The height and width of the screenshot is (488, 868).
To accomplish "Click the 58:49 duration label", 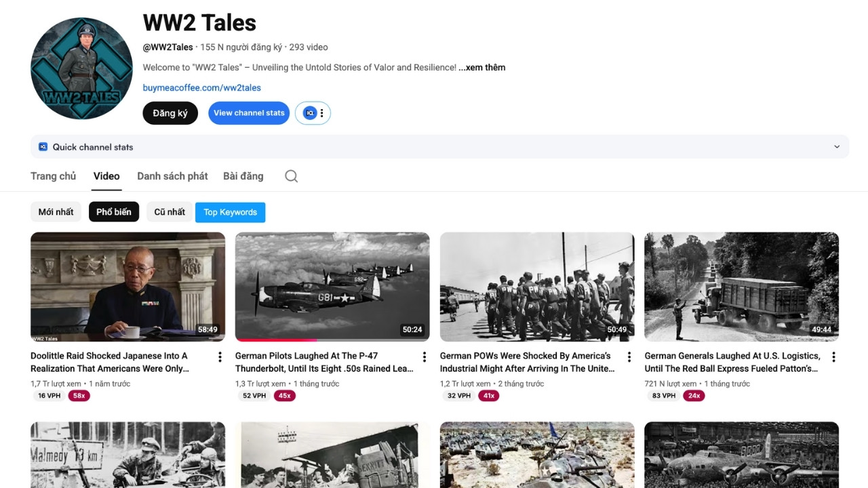I will (x=208, y=330).
